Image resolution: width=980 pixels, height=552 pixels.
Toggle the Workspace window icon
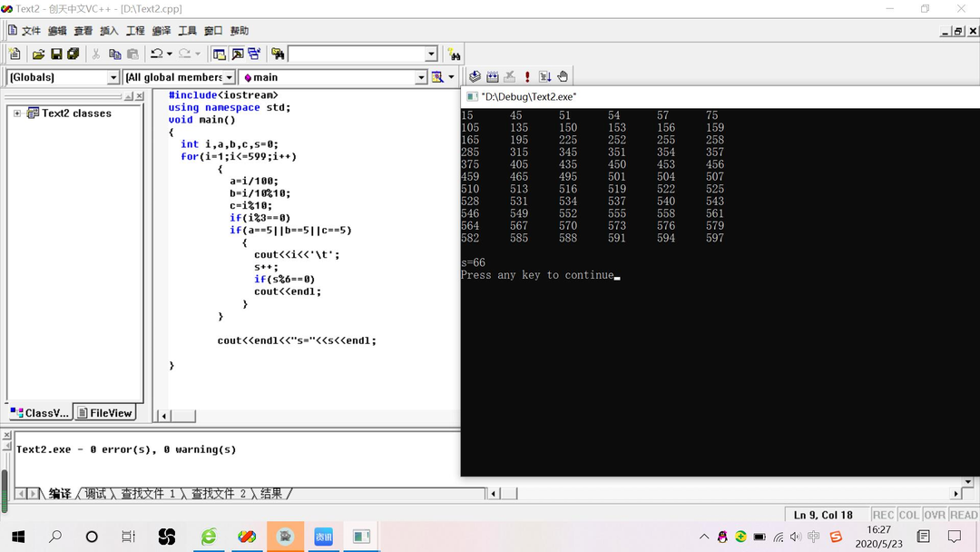click(x=219, y=54)
